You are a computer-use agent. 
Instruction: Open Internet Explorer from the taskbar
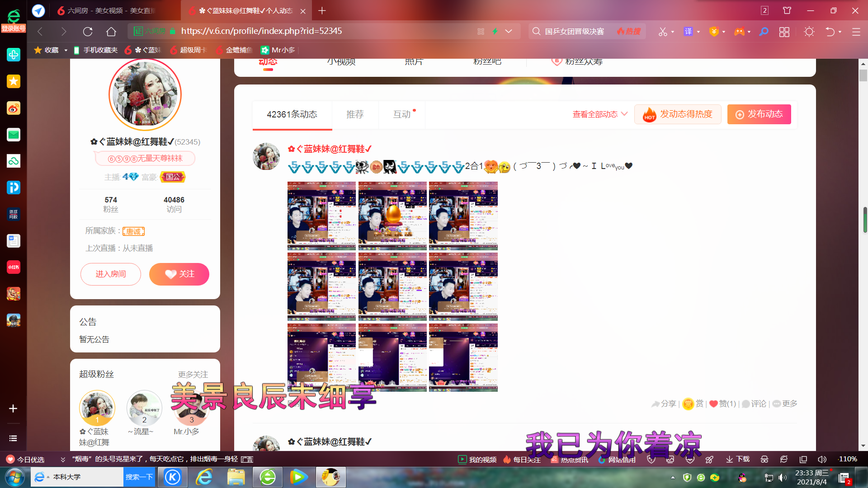[204, 477]
